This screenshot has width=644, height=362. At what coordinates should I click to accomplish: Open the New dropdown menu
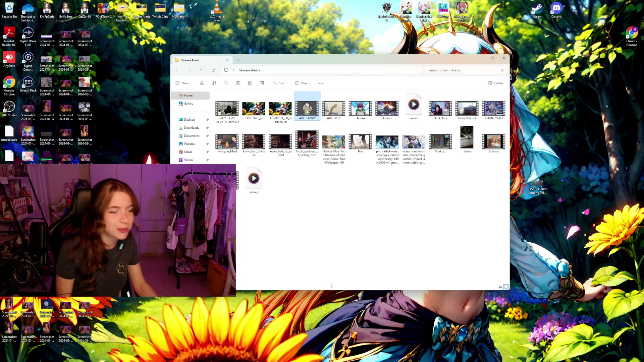183,83
